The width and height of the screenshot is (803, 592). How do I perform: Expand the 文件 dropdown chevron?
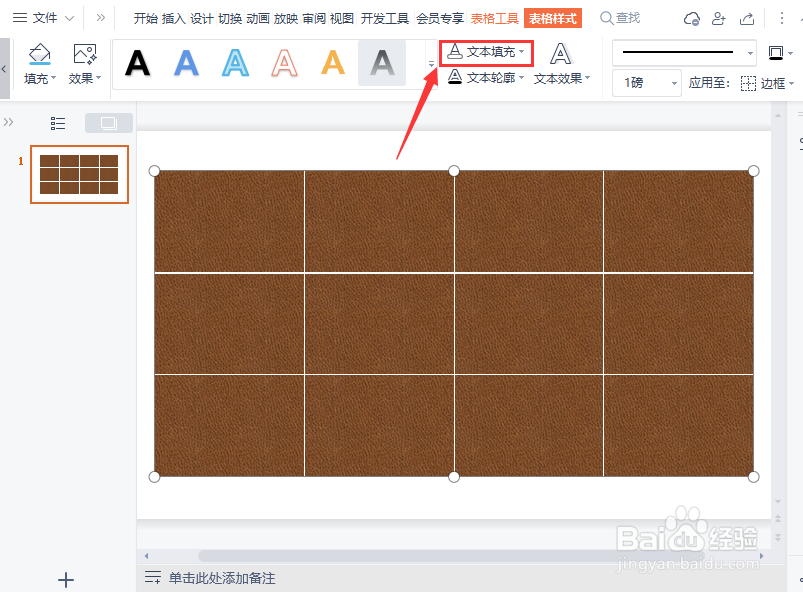coord(70,18)
